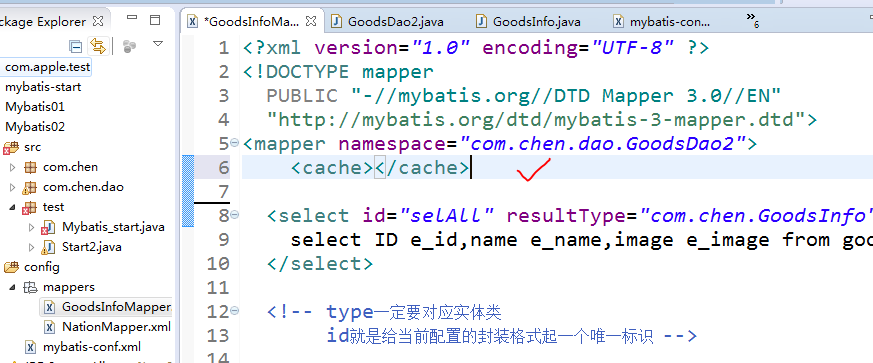
Task: Click the com.chen.dao package icon
Action: 30,188
